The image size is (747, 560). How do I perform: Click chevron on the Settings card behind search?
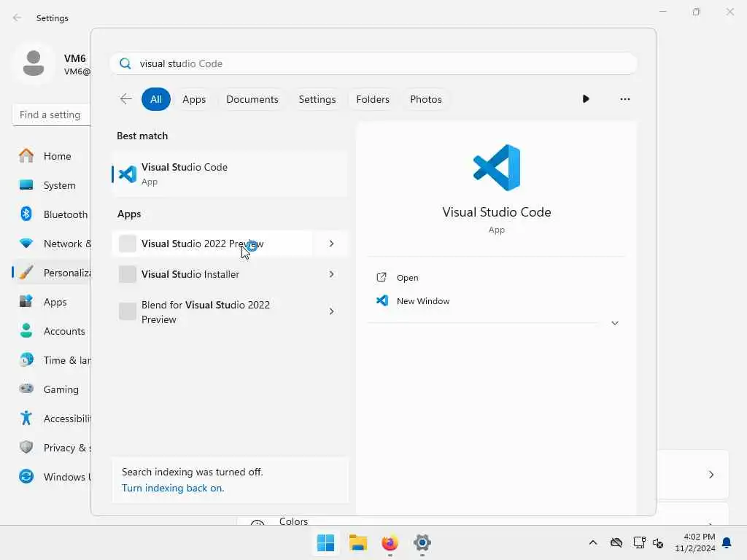(711, 475)
